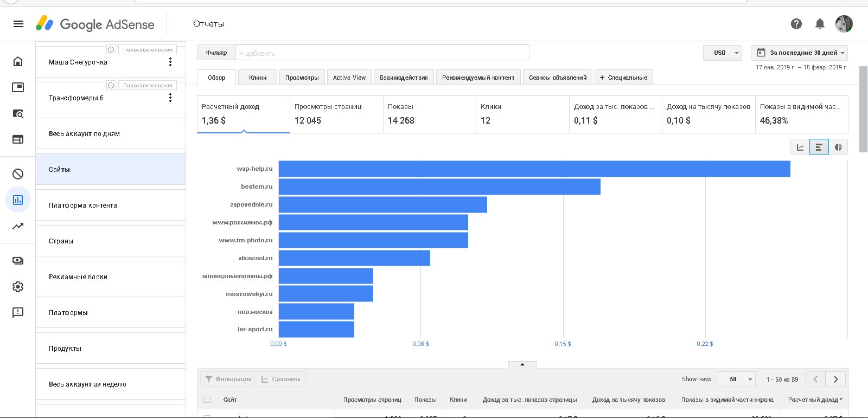Open the Сеансы объявлений tab

(558, 78)
